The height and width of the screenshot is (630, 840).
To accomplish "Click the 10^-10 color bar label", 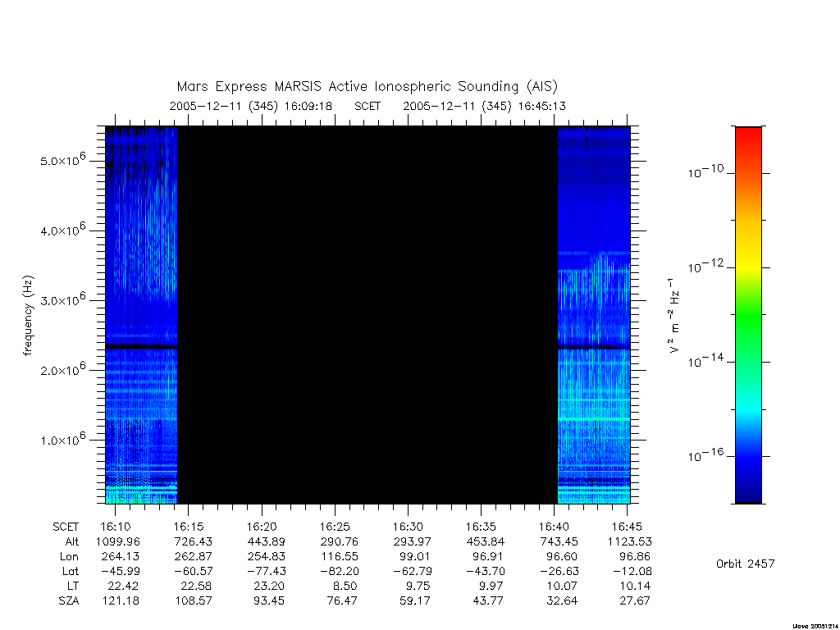I will [x=705, y=171].
